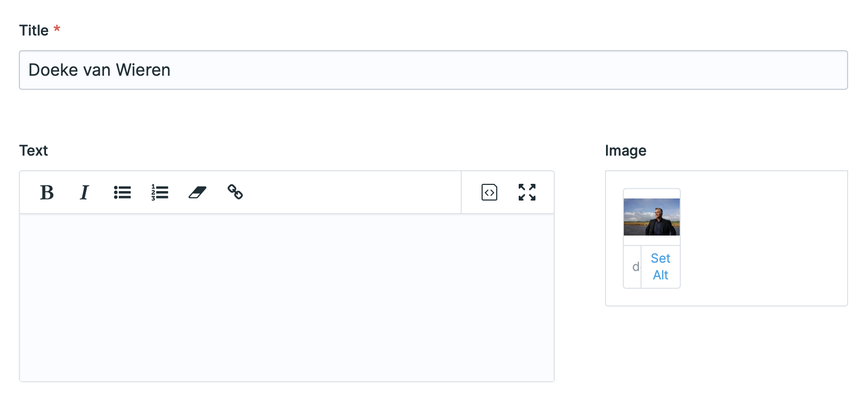
Task: Click Set Alt to add alternative text
Action: coord(660,266)
